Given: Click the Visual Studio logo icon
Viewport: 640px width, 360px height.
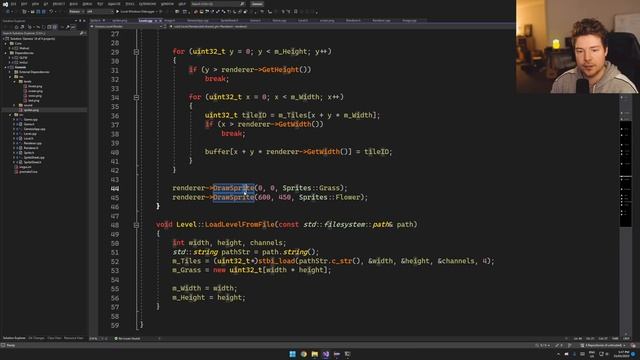Looking at the screenshot, I should 5,4.
